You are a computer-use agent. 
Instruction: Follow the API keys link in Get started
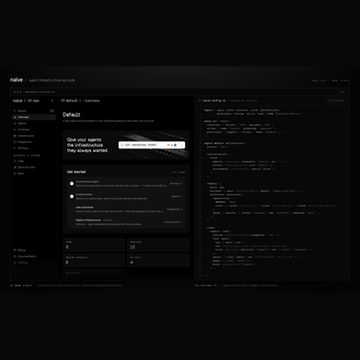pos(176,184)
